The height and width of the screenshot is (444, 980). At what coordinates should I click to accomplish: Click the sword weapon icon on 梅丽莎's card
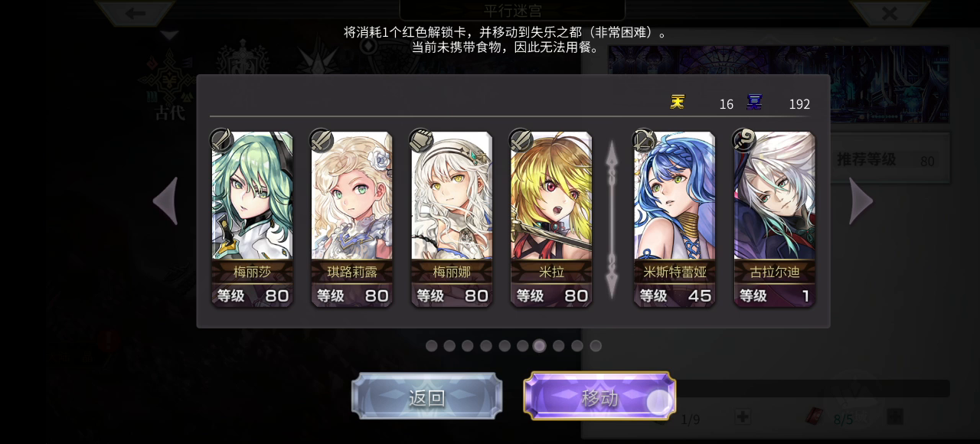(x=221, y=140)
